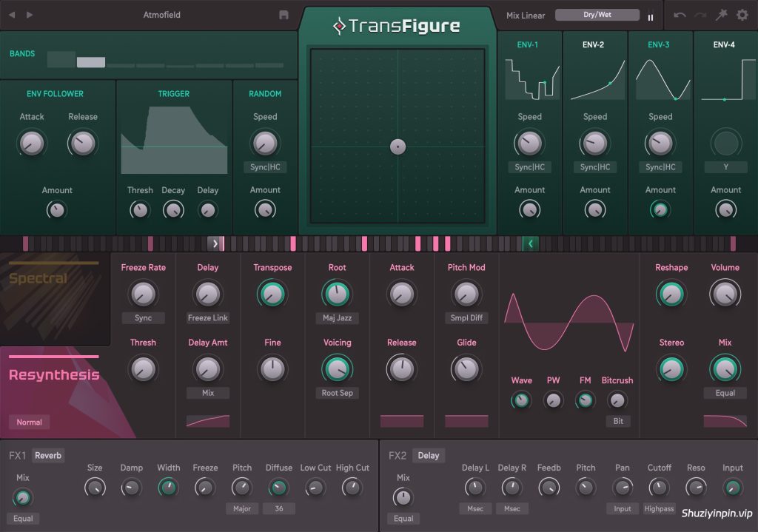Click the Root Sep button under Voicing
The image size is (758, 532).
click(337, 392)
